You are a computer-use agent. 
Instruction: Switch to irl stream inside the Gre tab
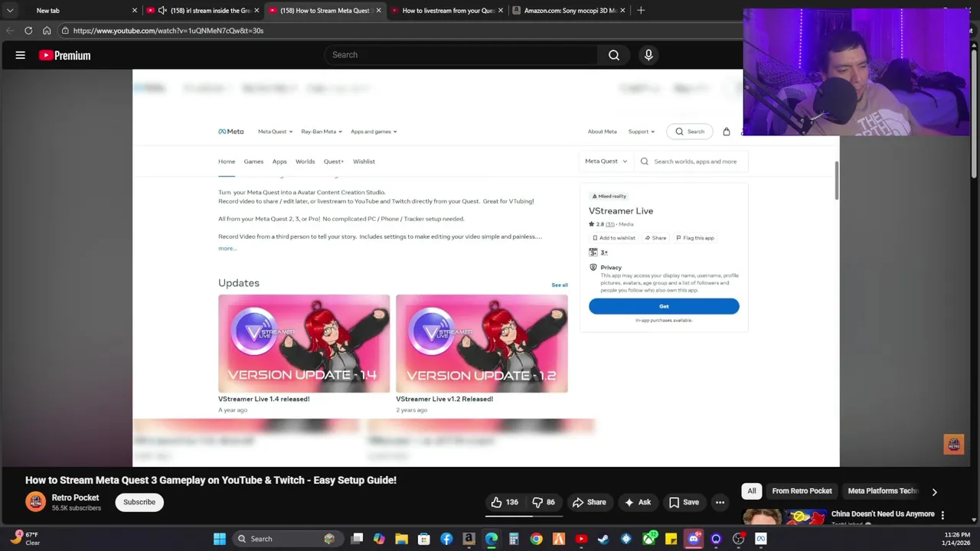203,11
